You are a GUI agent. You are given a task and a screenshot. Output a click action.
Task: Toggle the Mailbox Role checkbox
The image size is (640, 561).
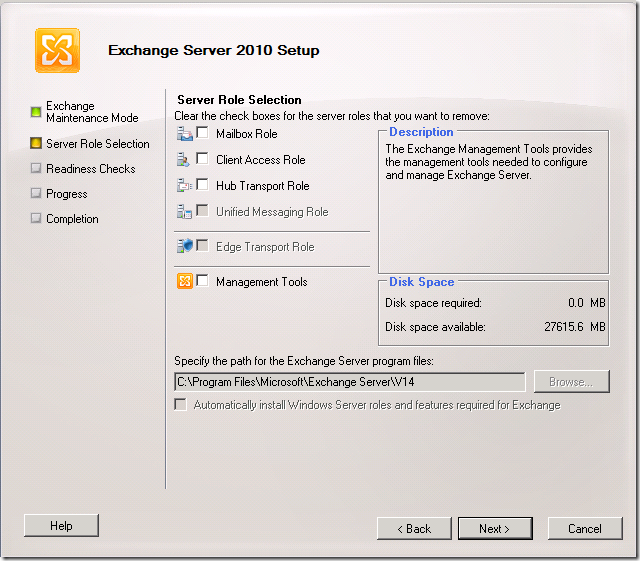202,132
